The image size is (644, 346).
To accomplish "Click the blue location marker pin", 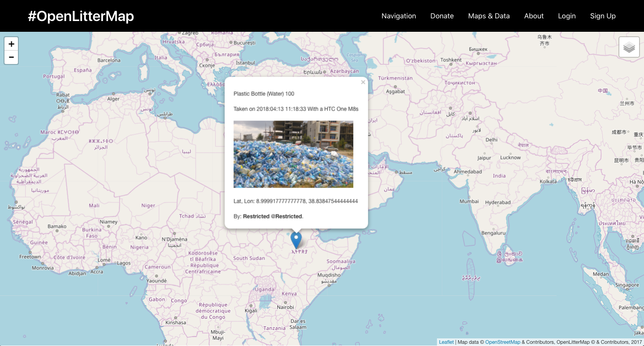I will [x=296, y=240].
